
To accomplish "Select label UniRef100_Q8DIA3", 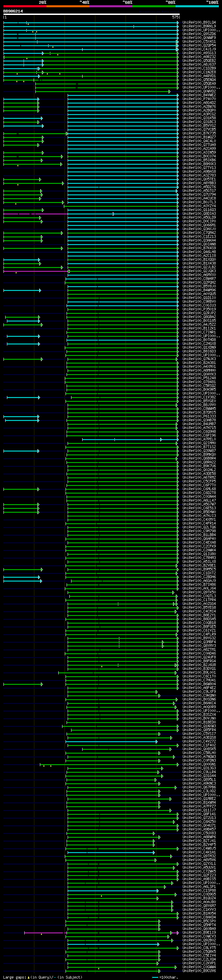I will coord(199,214).
